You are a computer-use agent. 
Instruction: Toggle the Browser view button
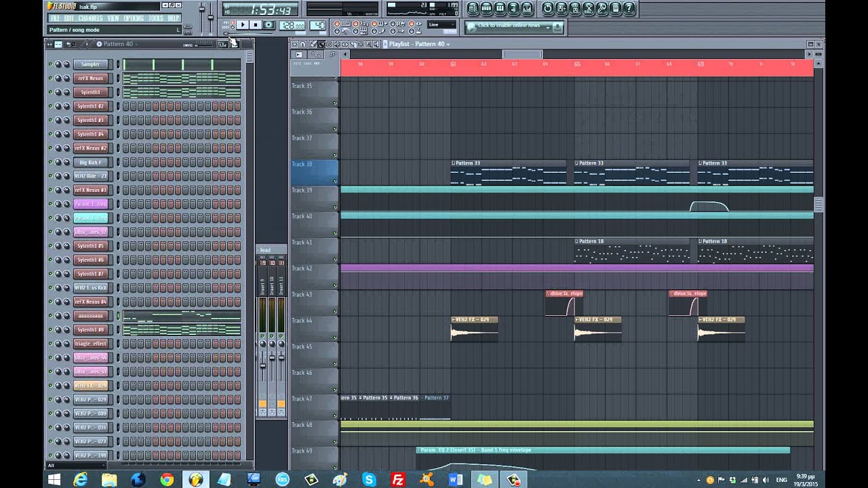(513, 9)
